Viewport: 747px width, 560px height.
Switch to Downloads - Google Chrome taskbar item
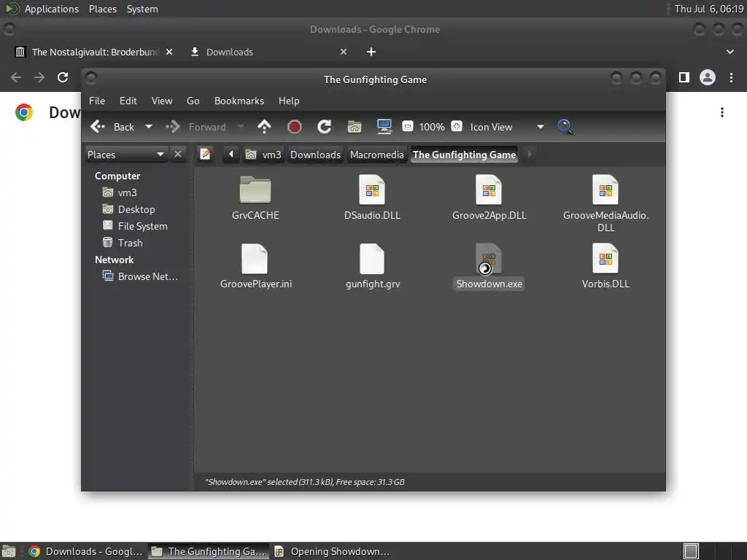(x=86, y=551)
